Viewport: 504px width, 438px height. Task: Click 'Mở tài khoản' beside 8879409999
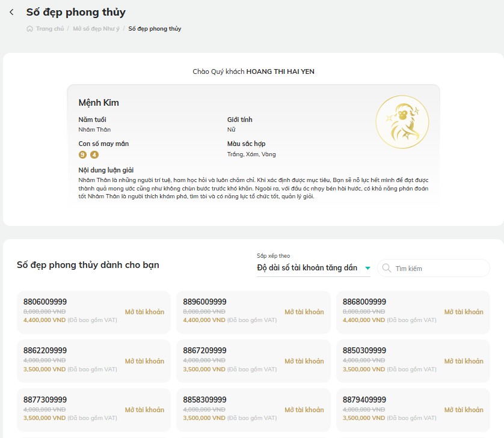point(464,410)
